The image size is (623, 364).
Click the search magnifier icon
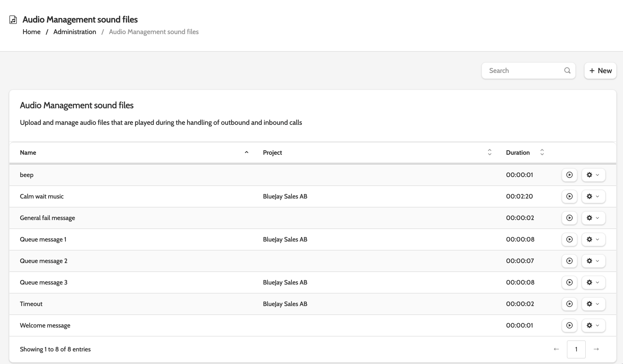pyautogui.click(x=567, y=71)
